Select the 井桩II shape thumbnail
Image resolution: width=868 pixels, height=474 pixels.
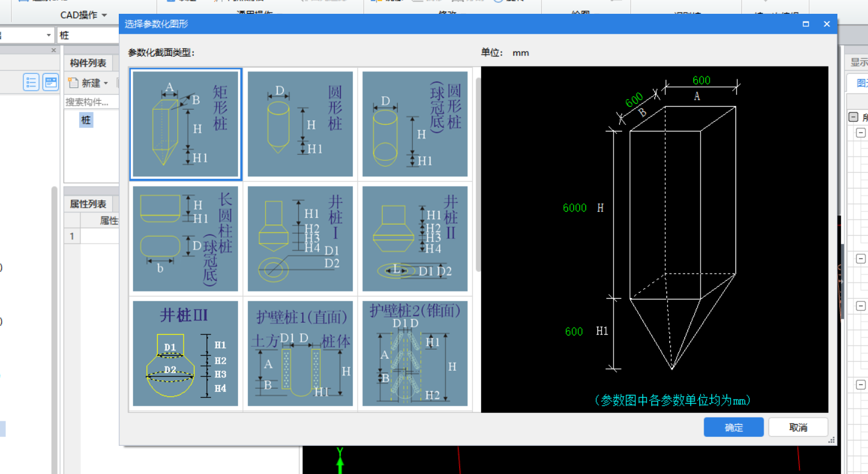415,238
